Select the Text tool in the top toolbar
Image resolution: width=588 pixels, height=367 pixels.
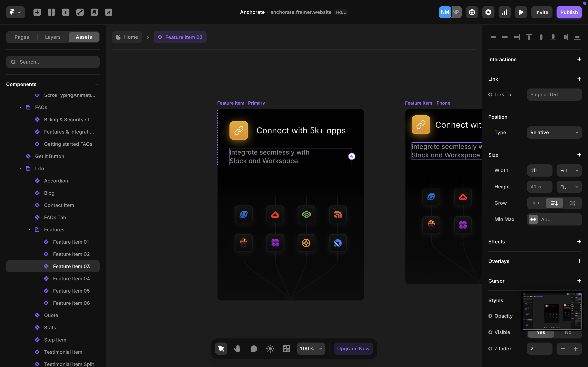coord(66,12)
